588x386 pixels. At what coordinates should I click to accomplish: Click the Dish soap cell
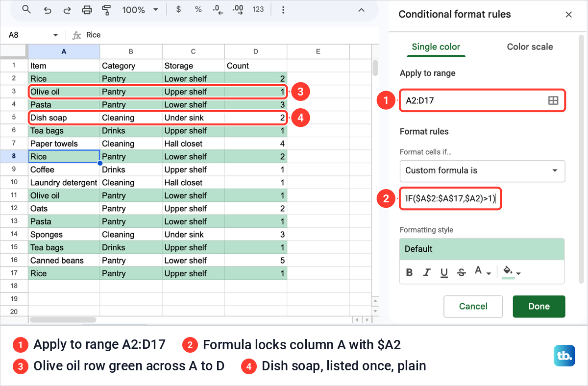click(64, 118)
